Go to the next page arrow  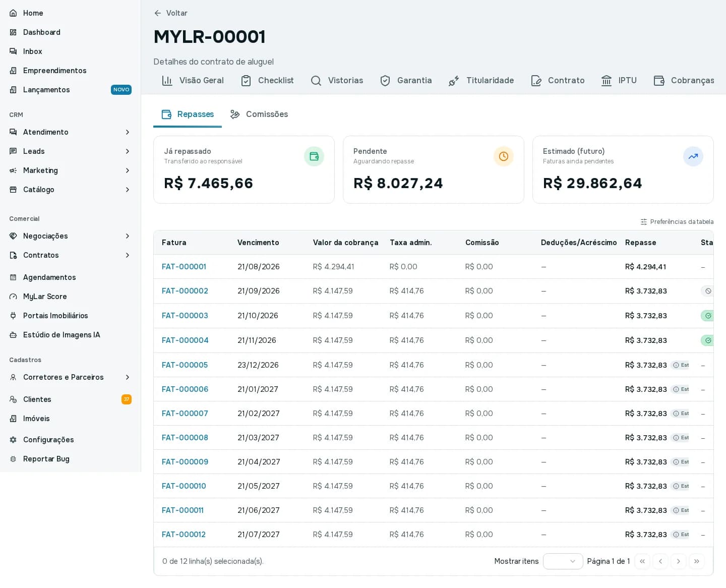[679, 561]
